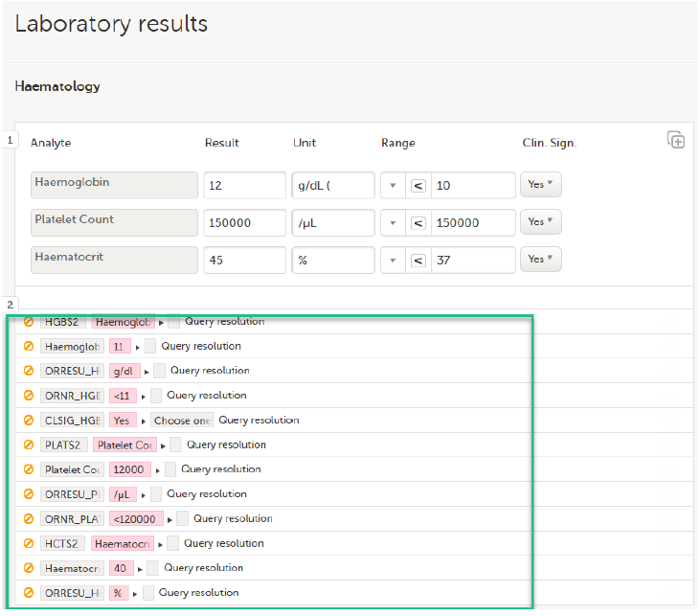700x616 pixels.
Task: Click the orange query icon beside HGBS2
Action: [29, 322]
